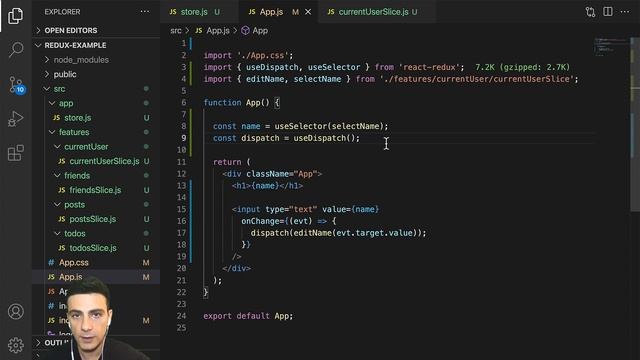Click the 'react-redux' import string

point(429,67)
